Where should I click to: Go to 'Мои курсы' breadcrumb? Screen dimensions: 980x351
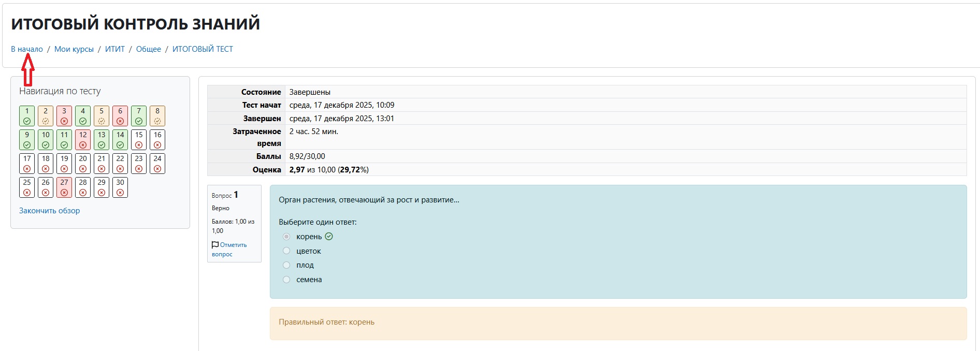coord(74,49)
